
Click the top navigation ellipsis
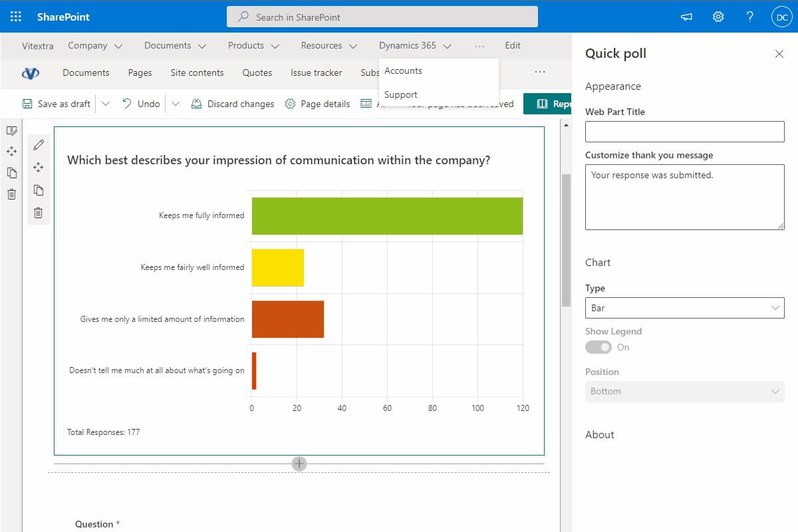[x=480, y=46]
